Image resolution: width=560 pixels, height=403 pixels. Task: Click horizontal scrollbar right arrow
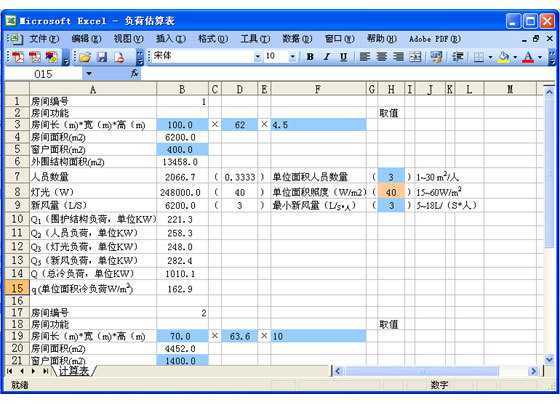point(533,371)
